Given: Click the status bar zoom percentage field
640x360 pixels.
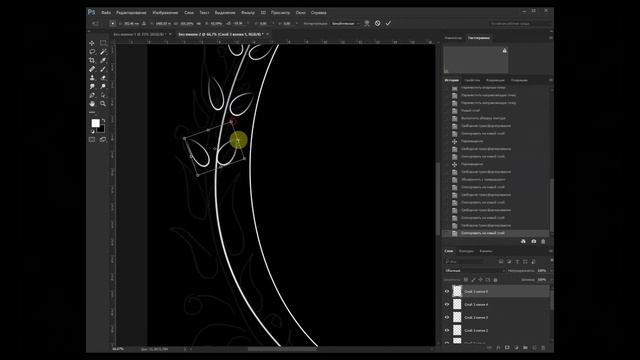Looking at the screenshot, I should 118,349.
